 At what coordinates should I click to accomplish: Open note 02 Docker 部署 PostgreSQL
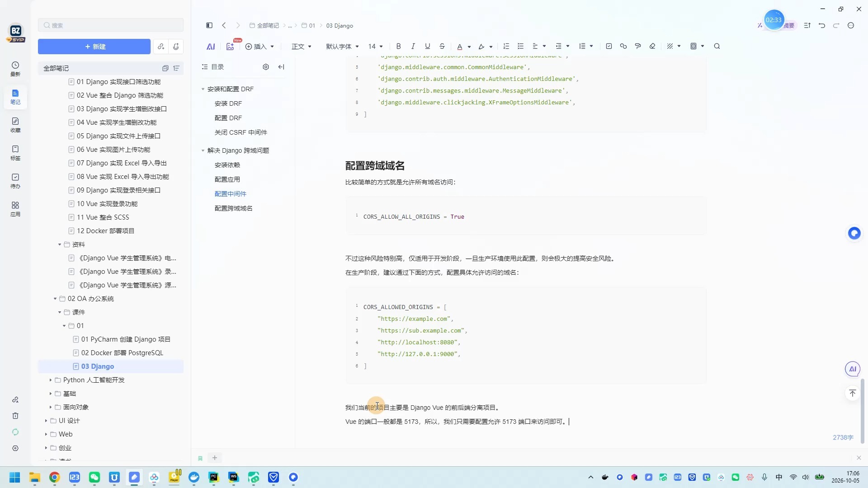(122, 353)
